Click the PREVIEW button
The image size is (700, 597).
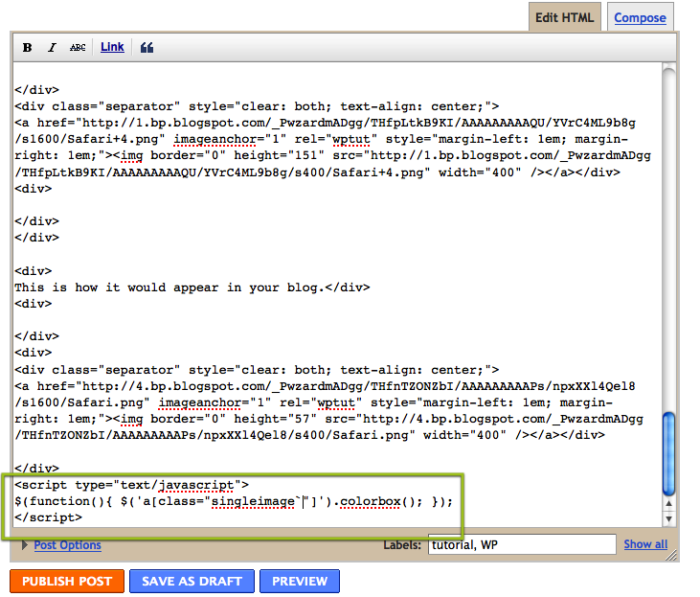coord(300,581)
